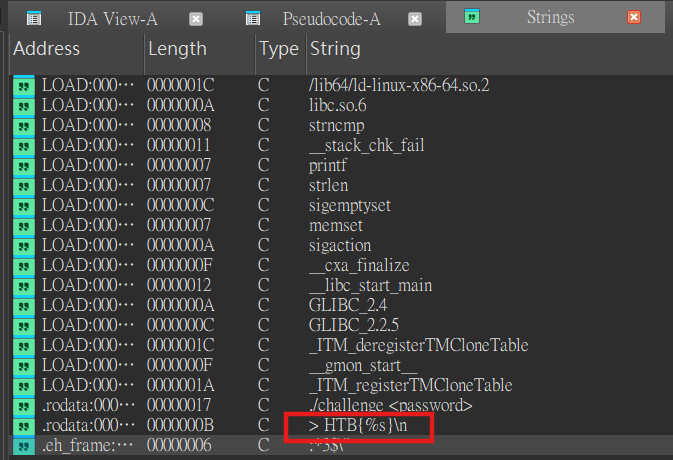Click the string icon for _ITM_deregisterTMCloneTable row
Screen dimensions: 673x460
(24, 345)
